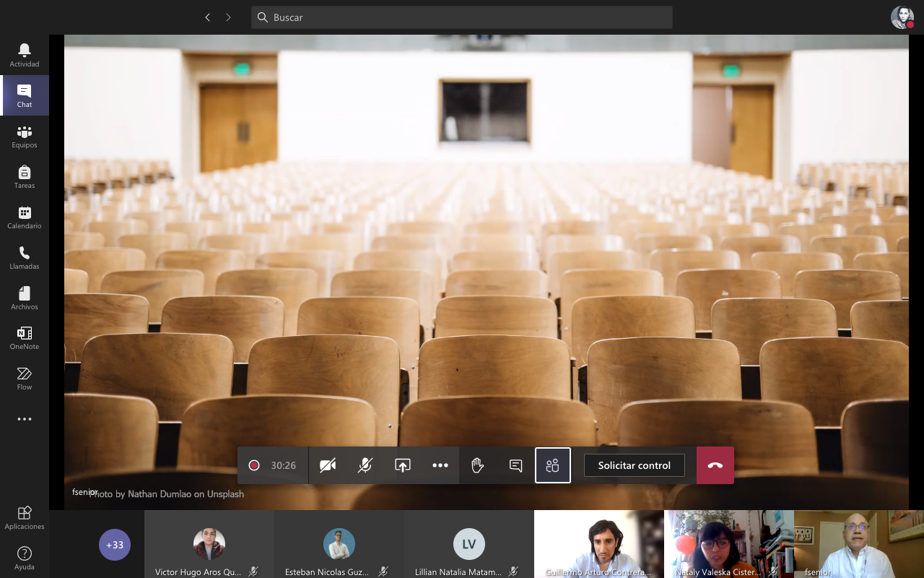The width and height of the screenshot is (924, 578).
Task: Raise your hand in the meeting
Action: pos(478,465)
